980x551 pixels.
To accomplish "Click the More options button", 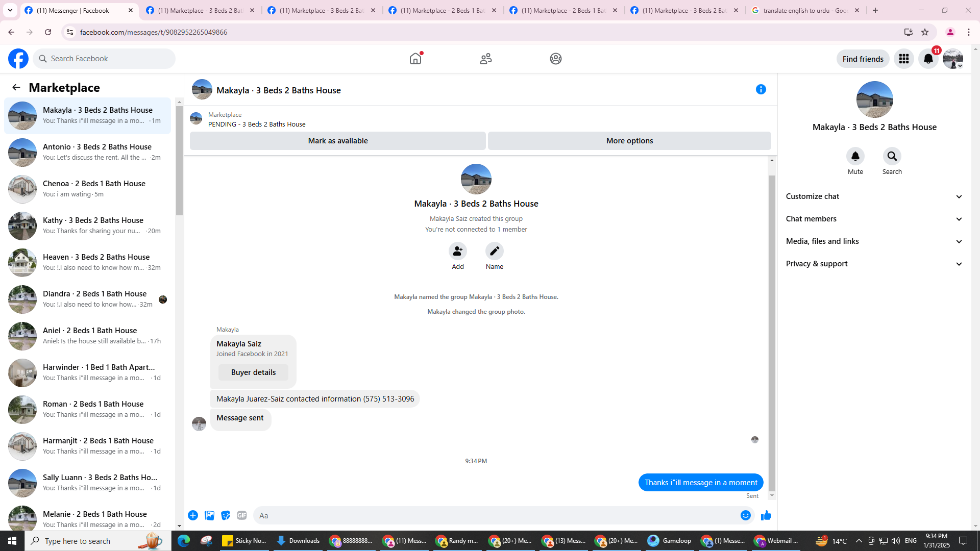I will pos(629,141).
